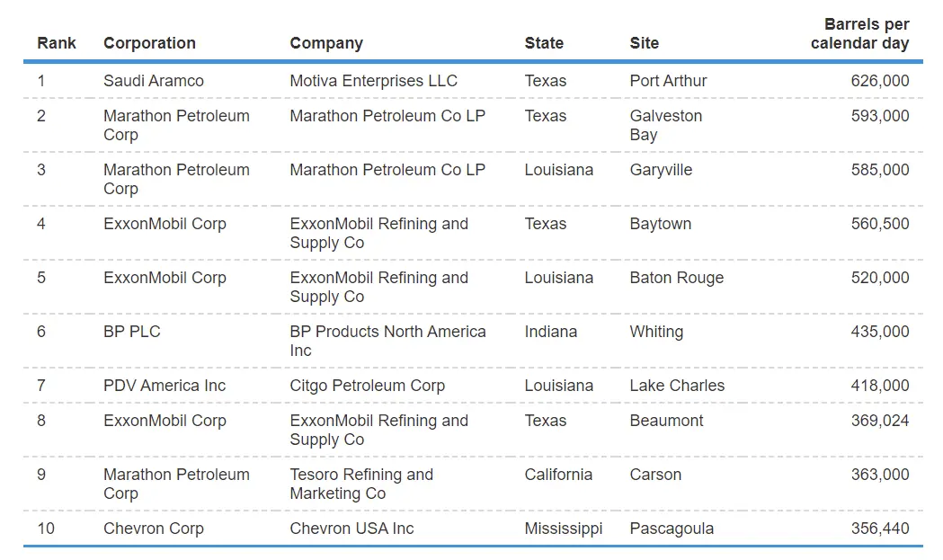Click the Rank column header
The image size is (943, 560).
[57, 43]
